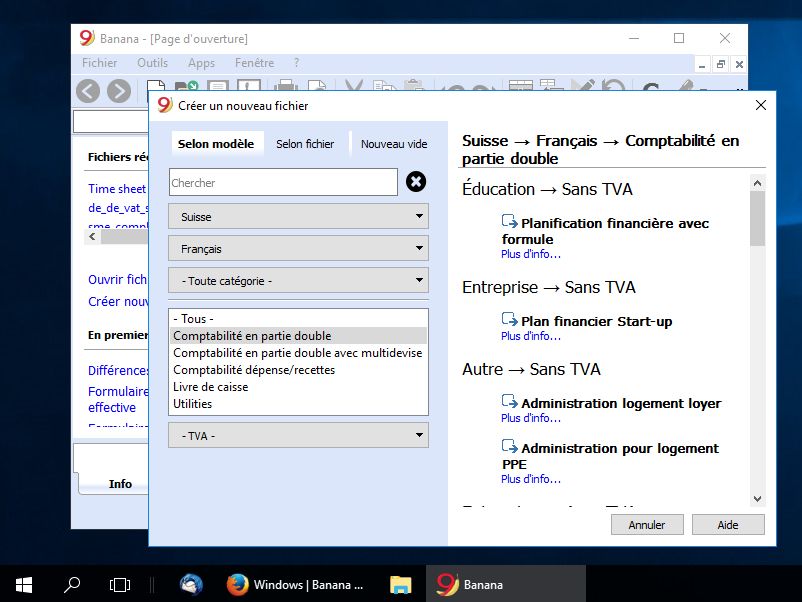This screenshot has height=602, width=802.
Task: Click the template list scrollbar up arrow
Action: [758, 183]
